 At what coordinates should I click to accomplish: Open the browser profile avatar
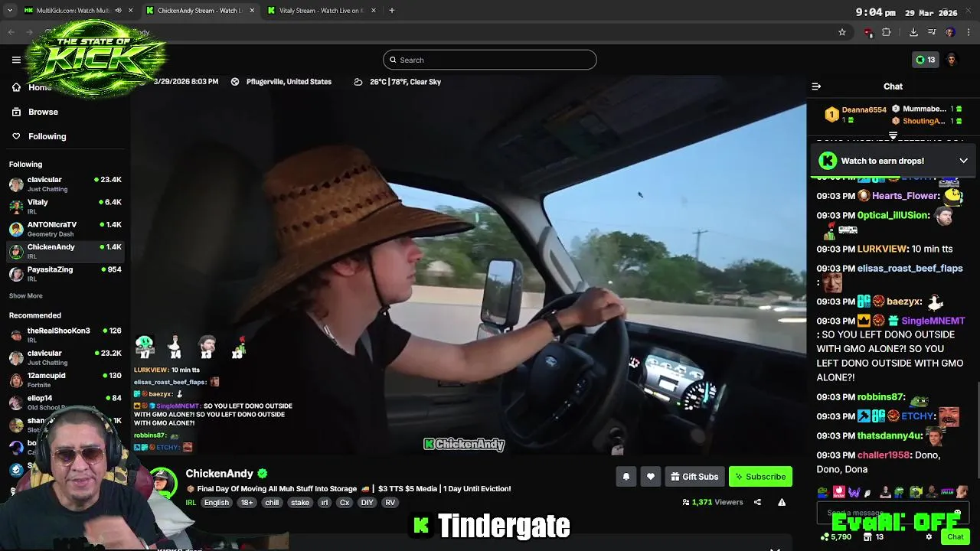(950, 32)
